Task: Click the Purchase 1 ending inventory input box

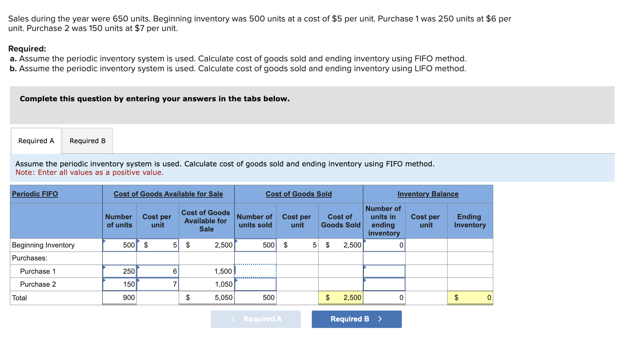Action: [x=384, y=271]
